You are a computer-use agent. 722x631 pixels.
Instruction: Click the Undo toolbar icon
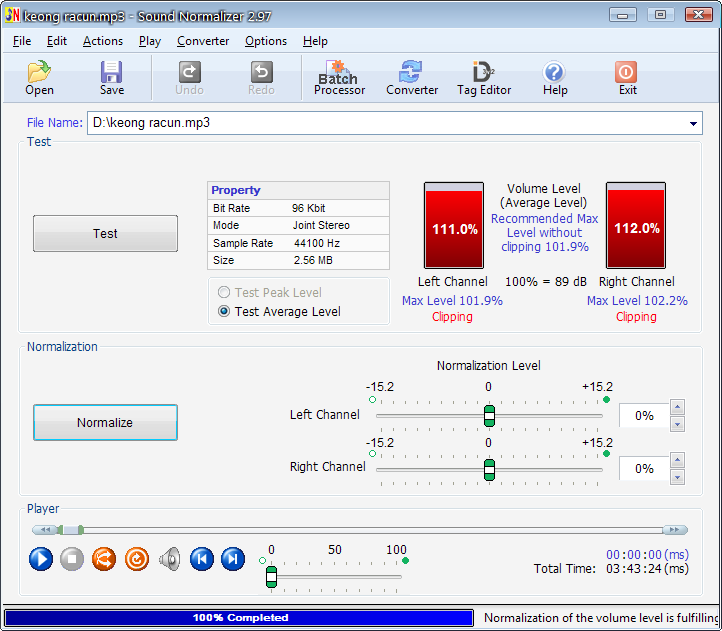[189, 77]
